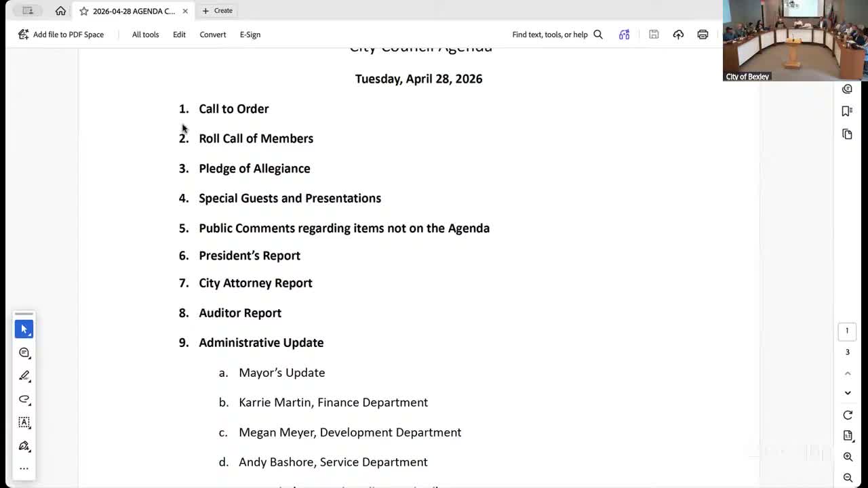Open more tools ellipsis in quick toolbar
The width and height of the screenshot is (868, 488).
tap(24, 468)
